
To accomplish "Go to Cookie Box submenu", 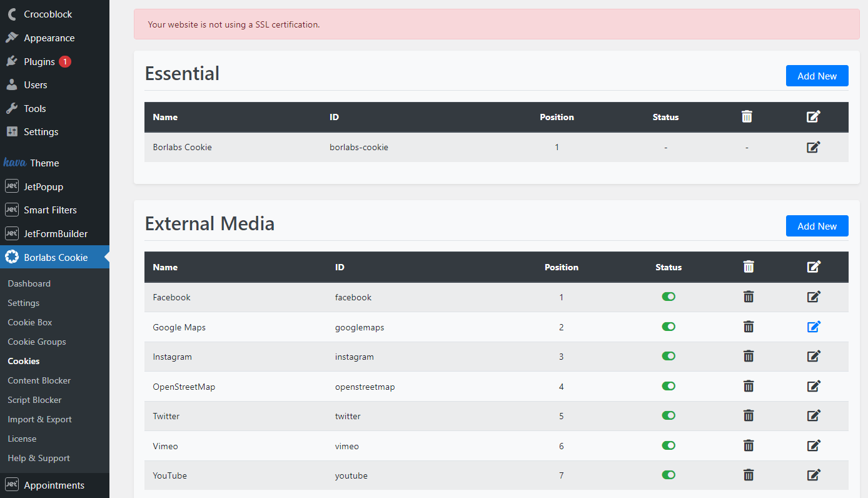I will tap(29, 322).
